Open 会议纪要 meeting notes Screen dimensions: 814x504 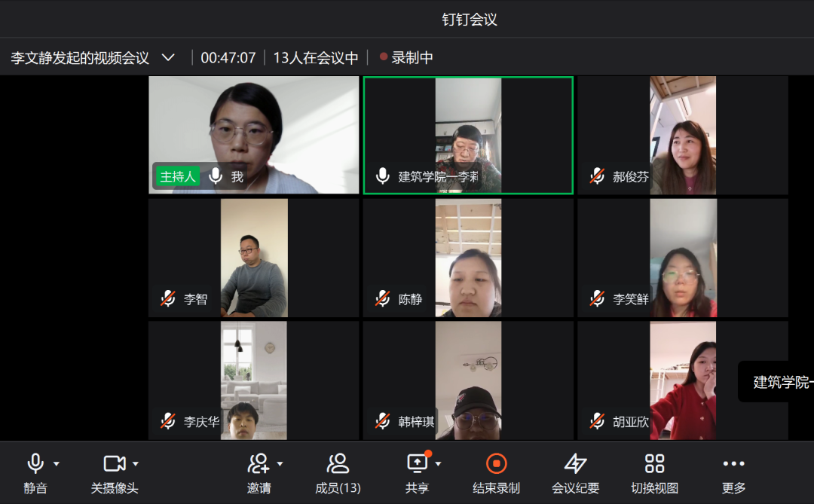click(575, 463)
